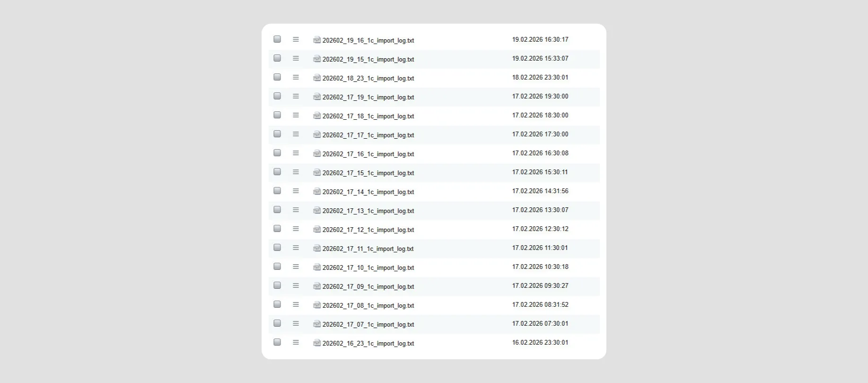Show the actions menu for 202602_17_14_1c_import_log.txt

coord(296,191)
